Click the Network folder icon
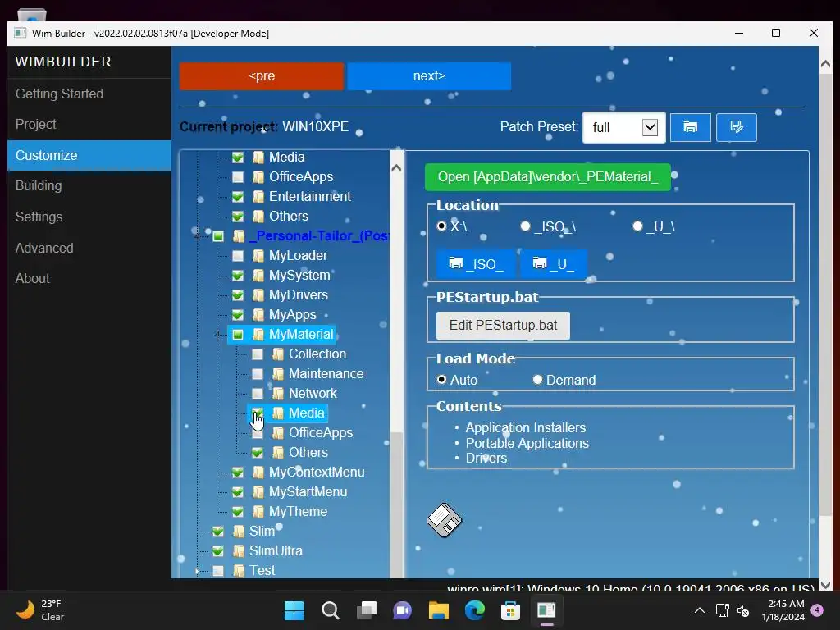Image resolution: width=840 pixels, height=630 pixels. [x=278, y=393]
